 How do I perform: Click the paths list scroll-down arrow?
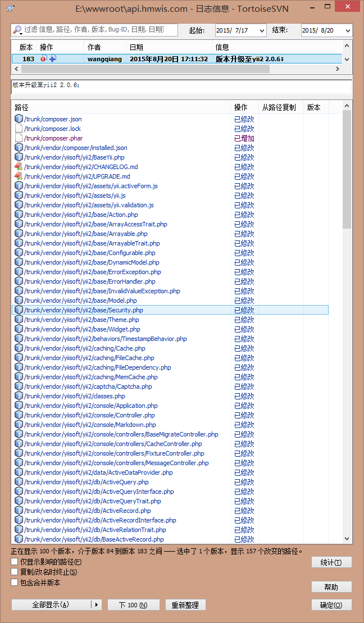[347, 538]
